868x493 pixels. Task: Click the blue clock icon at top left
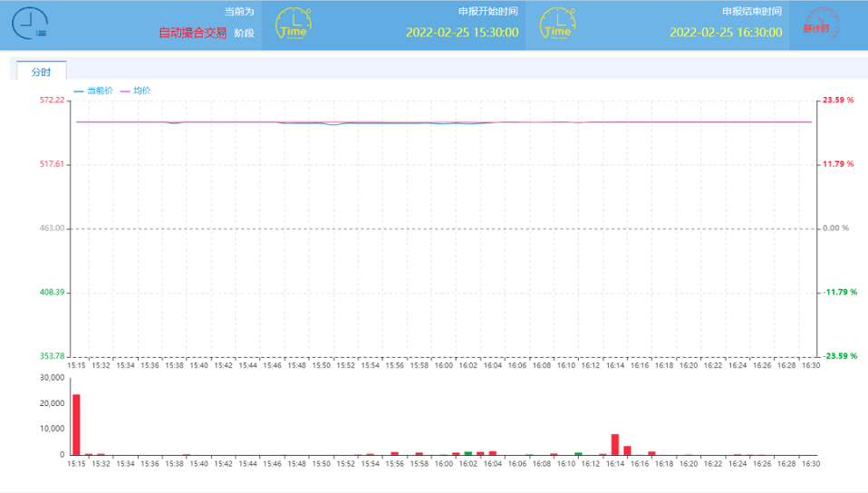click(30, 24)
